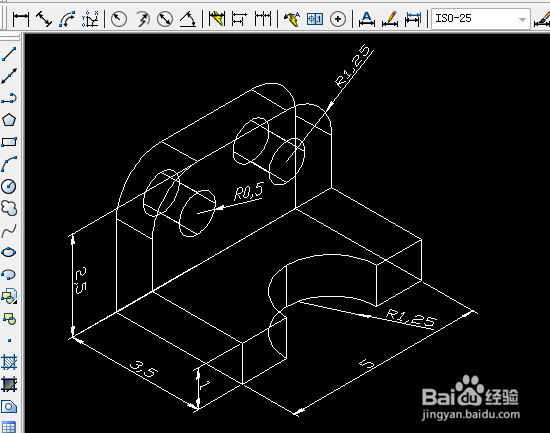
Task: Open the ISO-25 dimension style dropdown
Action: (x=481, y=19)
